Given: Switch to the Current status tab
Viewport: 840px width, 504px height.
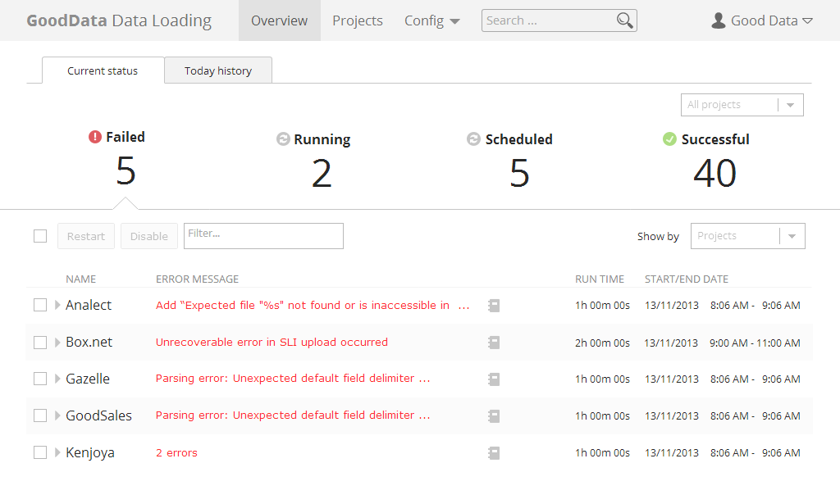Looking at the screenshot, I should point(103,70).
